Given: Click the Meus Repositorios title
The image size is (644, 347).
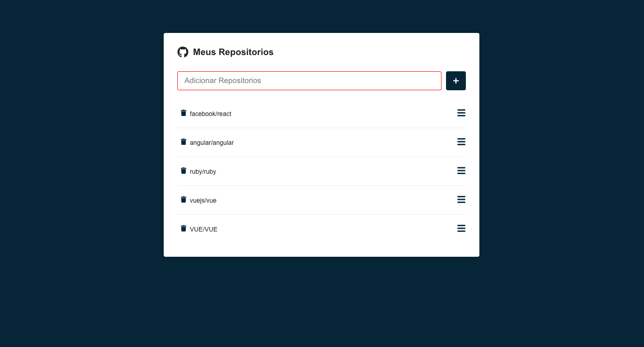Looking at the screenshot, I should coord(233,52).
